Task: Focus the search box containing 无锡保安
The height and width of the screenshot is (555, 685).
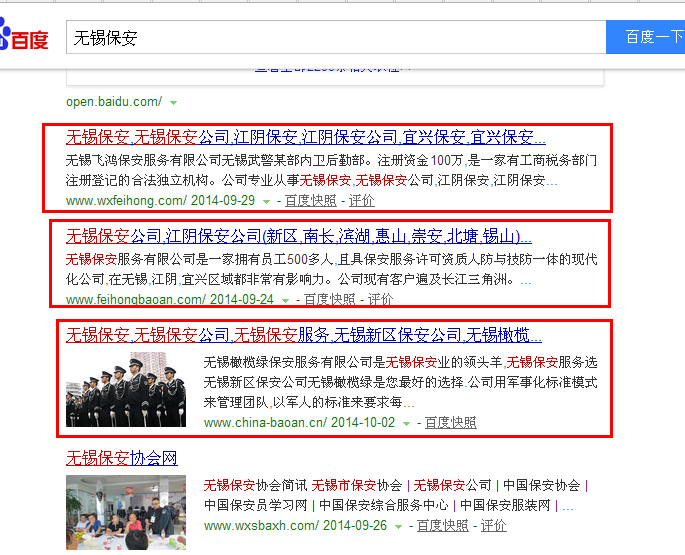Action: pyautogui.click(x=336, y=37)
